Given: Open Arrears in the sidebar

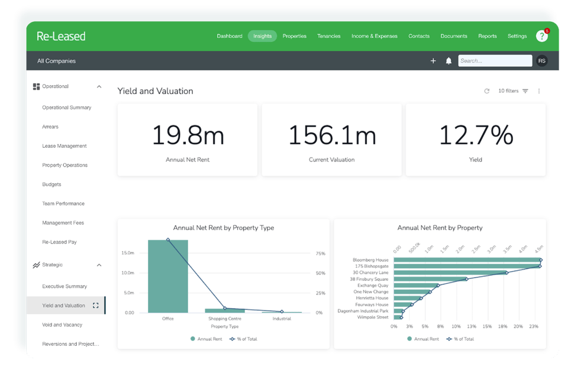Looking at the screenshot, I should 50,127.
